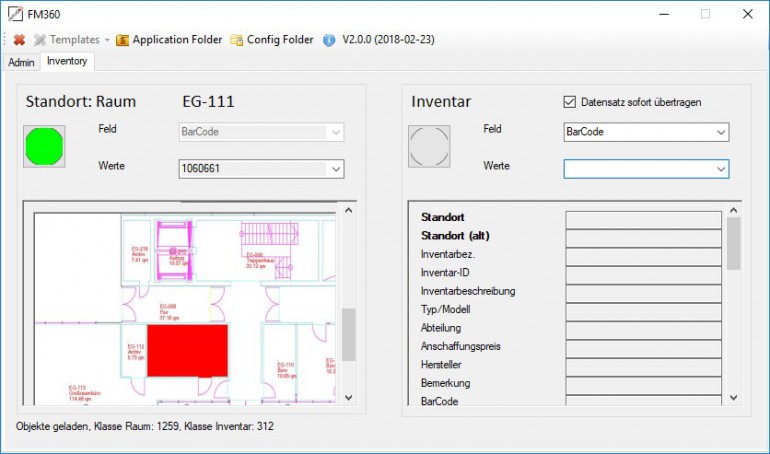Click the 'Inventarbeschreibung' label
The height and width of the screenshot is (454, 770).
coord(468,291)
